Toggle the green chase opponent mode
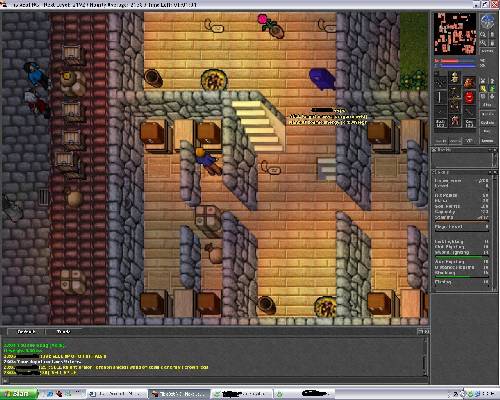 tap(492, 89)
